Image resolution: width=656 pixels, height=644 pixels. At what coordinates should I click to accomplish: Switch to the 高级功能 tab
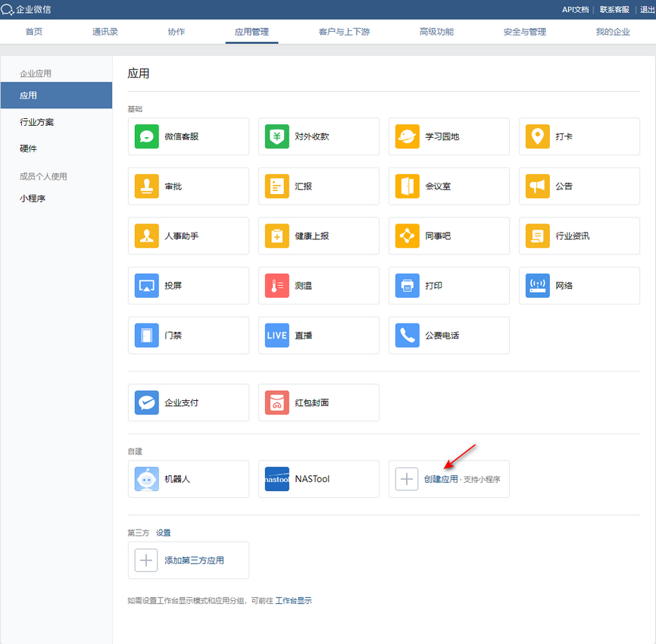pyautogui.click(x=437, y=32)
